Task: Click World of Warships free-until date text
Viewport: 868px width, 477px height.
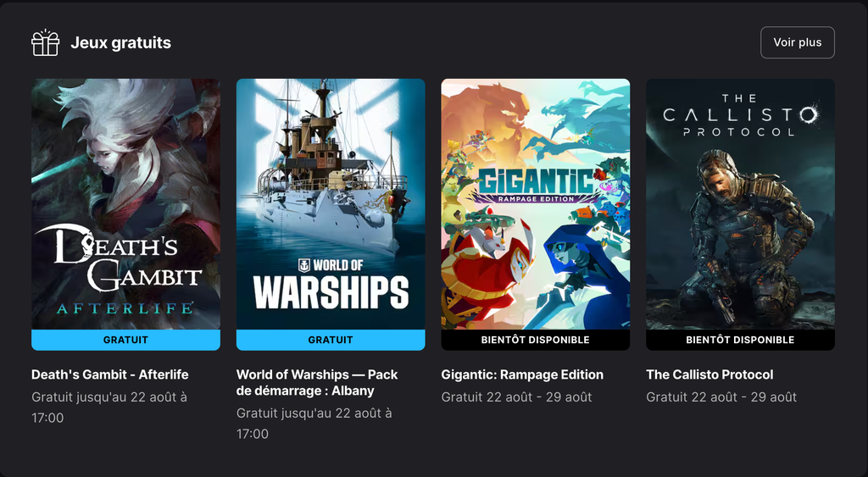Action: [x=314, y=424]
